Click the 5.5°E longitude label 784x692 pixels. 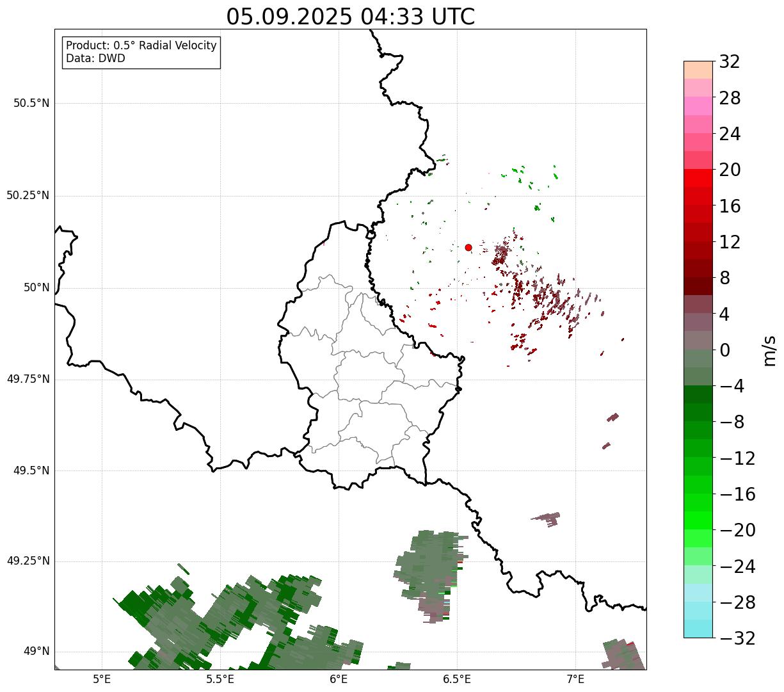pyautogui.click(x=220, y=679)
